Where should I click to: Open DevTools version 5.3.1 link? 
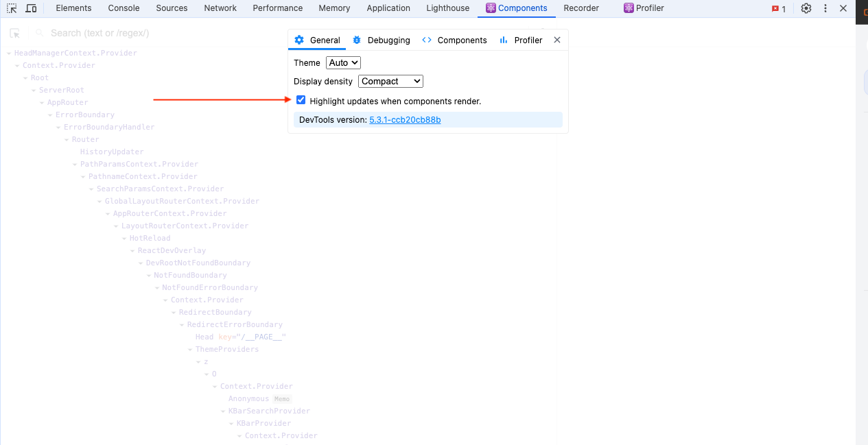[405, 120]
